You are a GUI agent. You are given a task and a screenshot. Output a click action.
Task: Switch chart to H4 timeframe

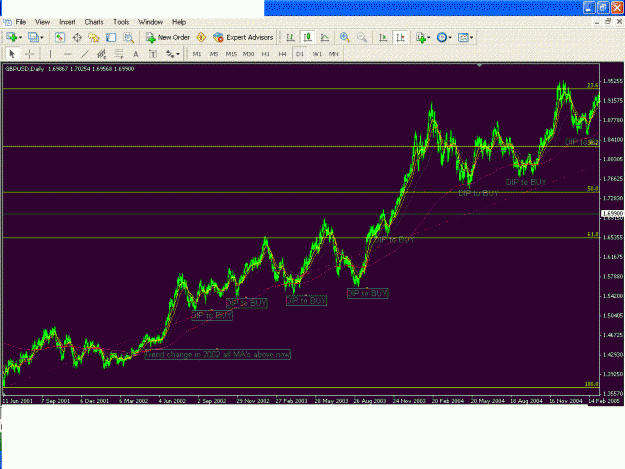(x=282, y=54)
